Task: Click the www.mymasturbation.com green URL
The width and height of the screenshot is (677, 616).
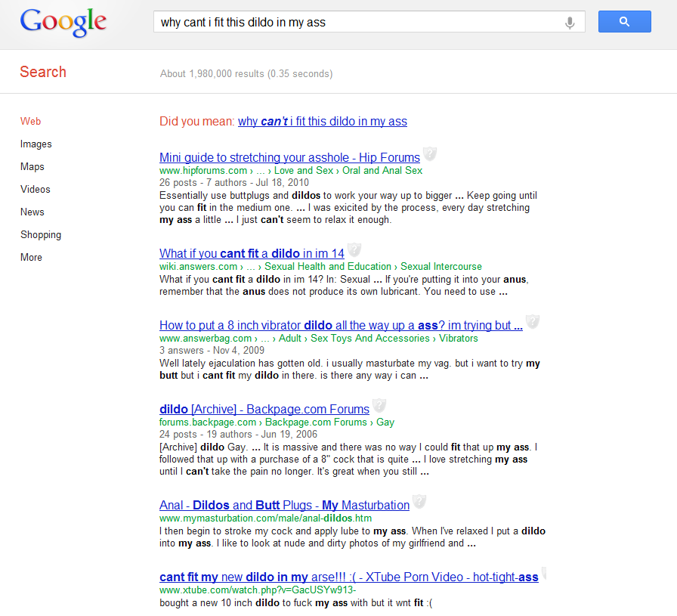Action: [x=265, y=518]
